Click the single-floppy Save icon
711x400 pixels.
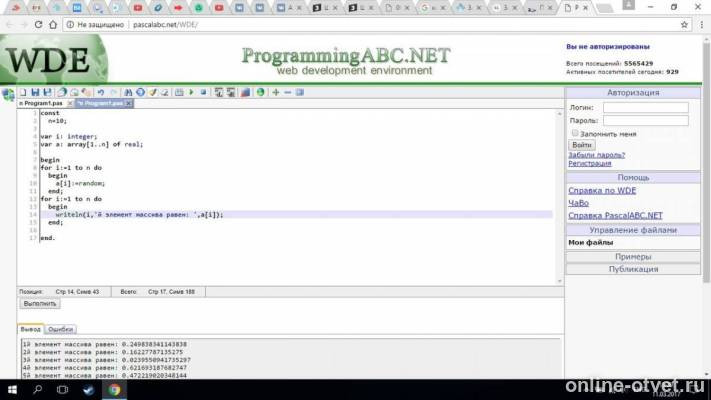tap(35, 93)
